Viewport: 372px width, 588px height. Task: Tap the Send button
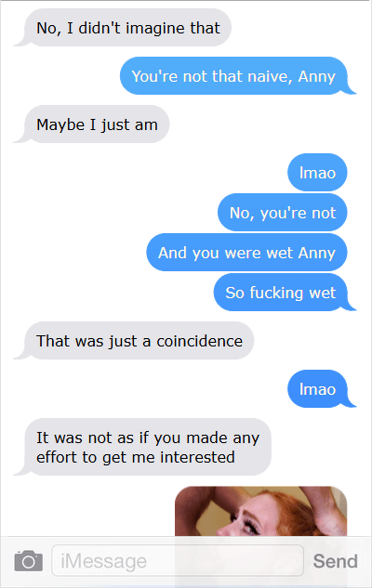pos(335,561)
